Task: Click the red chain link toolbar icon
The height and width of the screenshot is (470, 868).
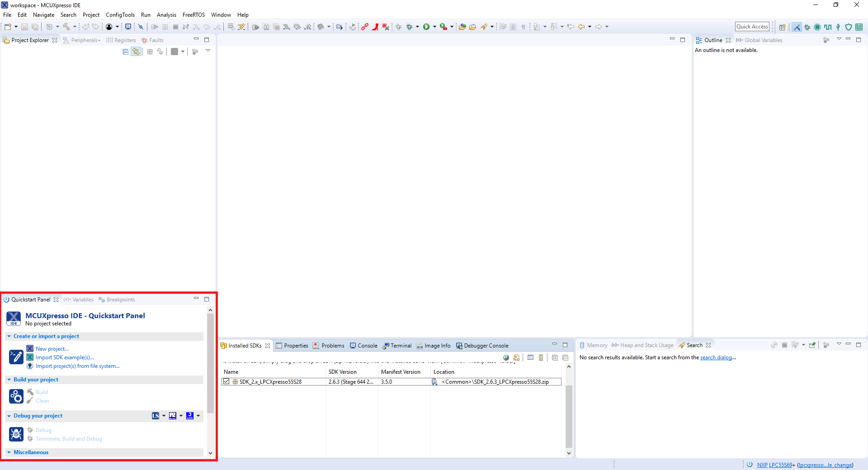Action: tap(365, 27)
